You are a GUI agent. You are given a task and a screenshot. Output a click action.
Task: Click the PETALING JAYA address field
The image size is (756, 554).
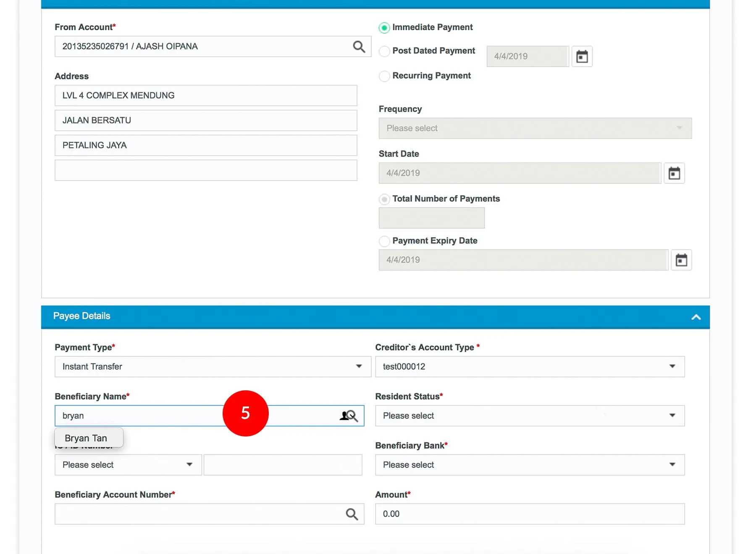tap(206, 145)
